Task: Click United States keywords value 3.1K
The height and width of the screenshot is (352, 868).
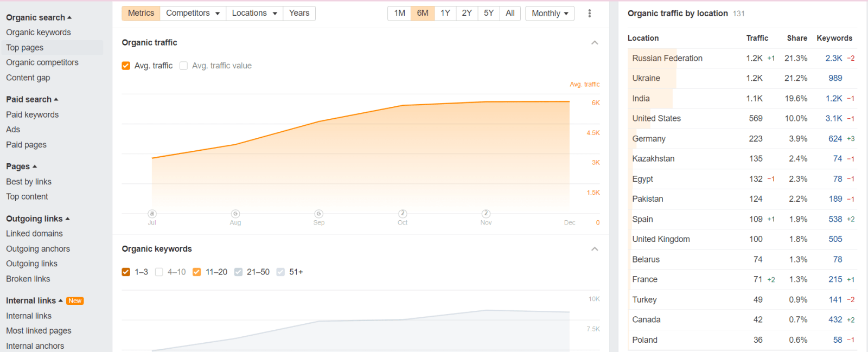Action: coord(834,118)
